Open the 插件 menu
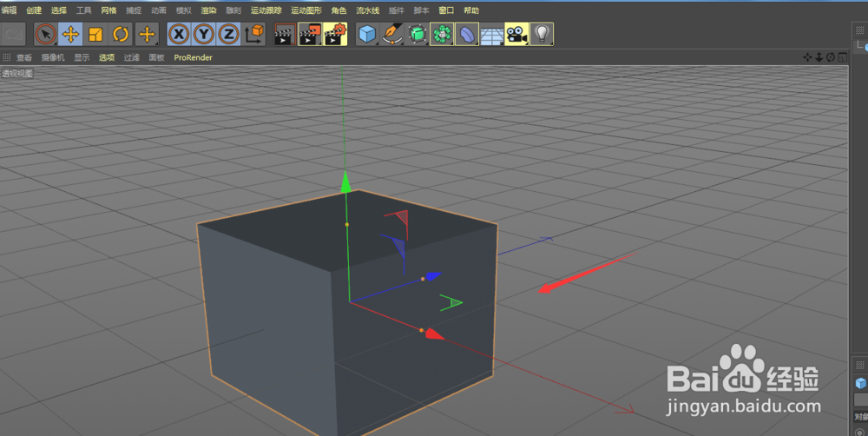 click(x=397, y=10)
